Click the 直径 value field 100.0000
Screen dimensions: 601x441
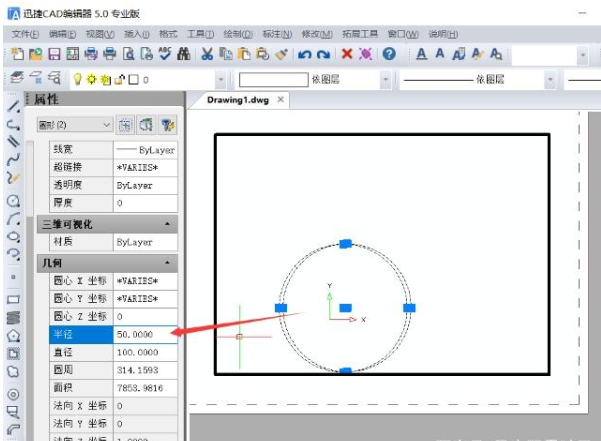145,352
